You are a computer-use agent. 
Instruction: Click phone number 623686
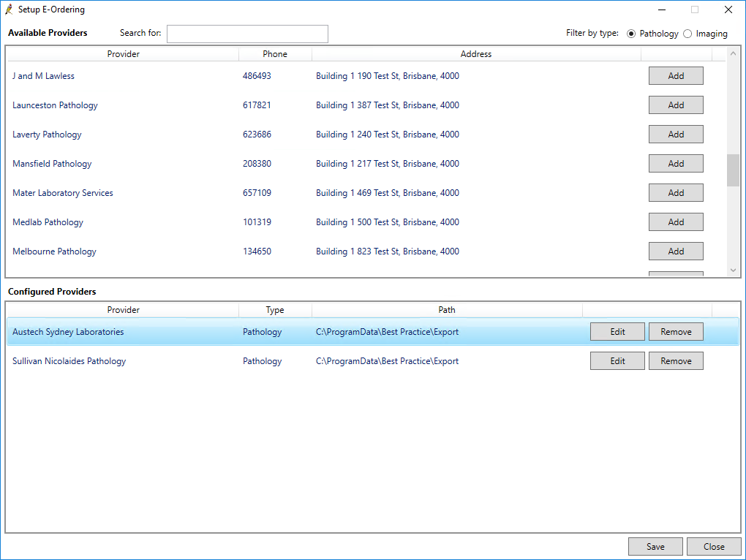pos(257,135)
